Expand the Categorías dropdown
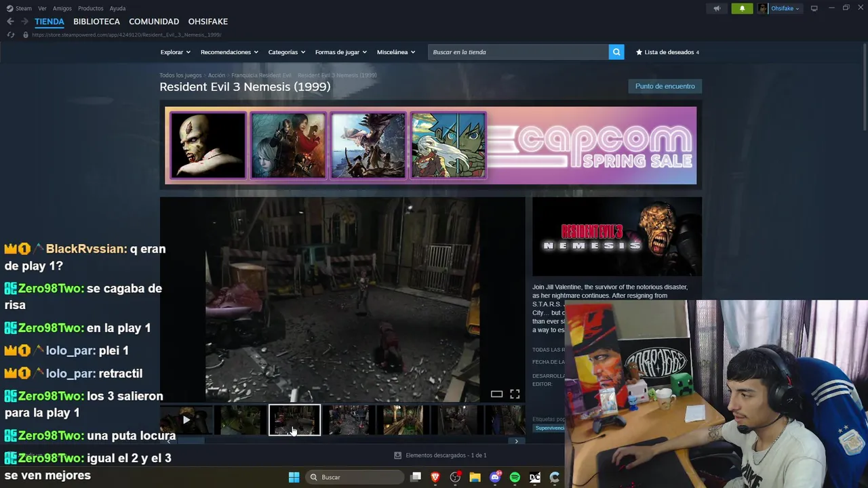This screenshot has width=868, height=488. tap(286, 52)
